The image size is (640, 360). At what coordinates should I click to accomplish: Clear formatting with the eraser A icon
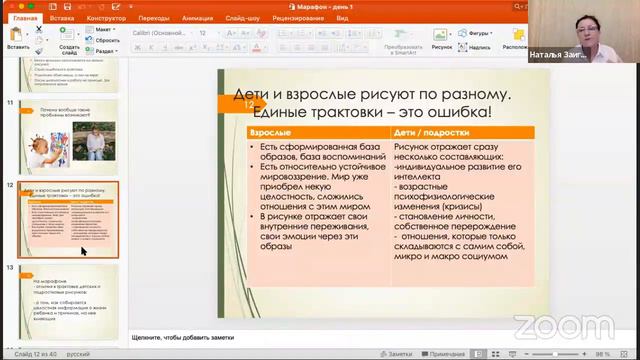point(261,33)
